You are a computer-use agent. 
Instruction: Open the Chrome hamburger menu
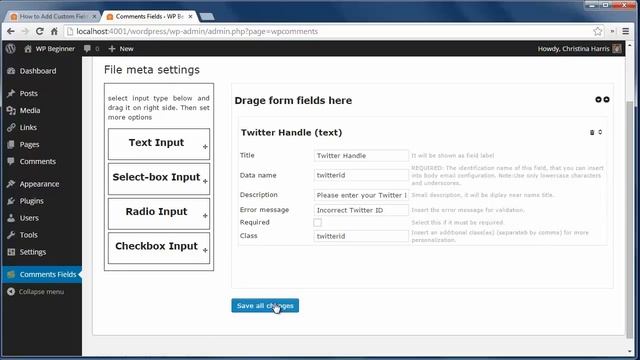(625, 31)
